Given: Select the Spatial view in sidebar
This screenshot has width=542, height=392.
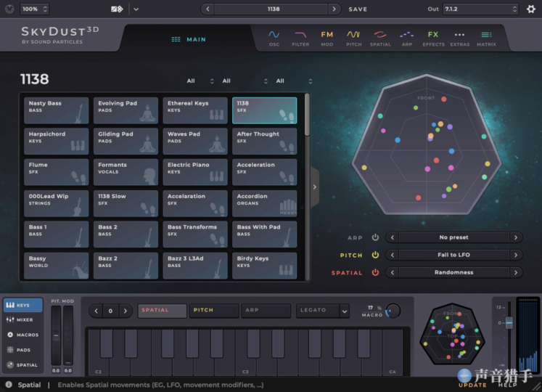Looking at the screenshot, I should [22, 364].
